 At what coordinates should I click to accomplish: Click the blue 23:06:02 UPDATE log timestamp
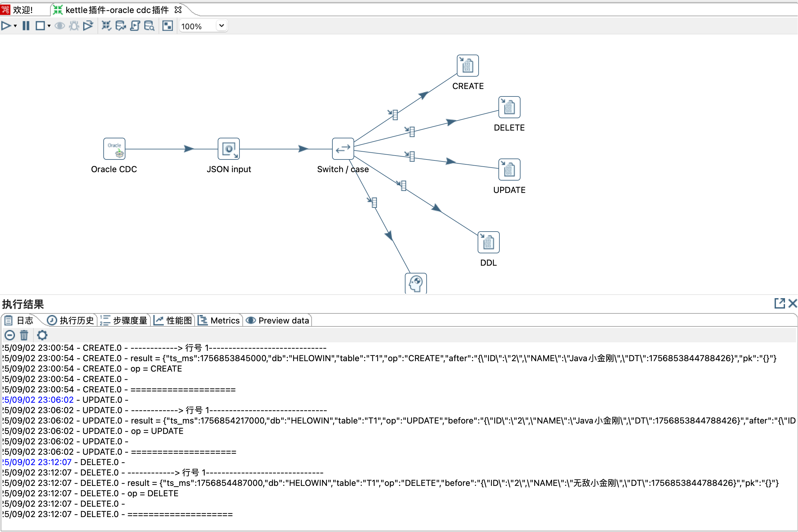38,400
